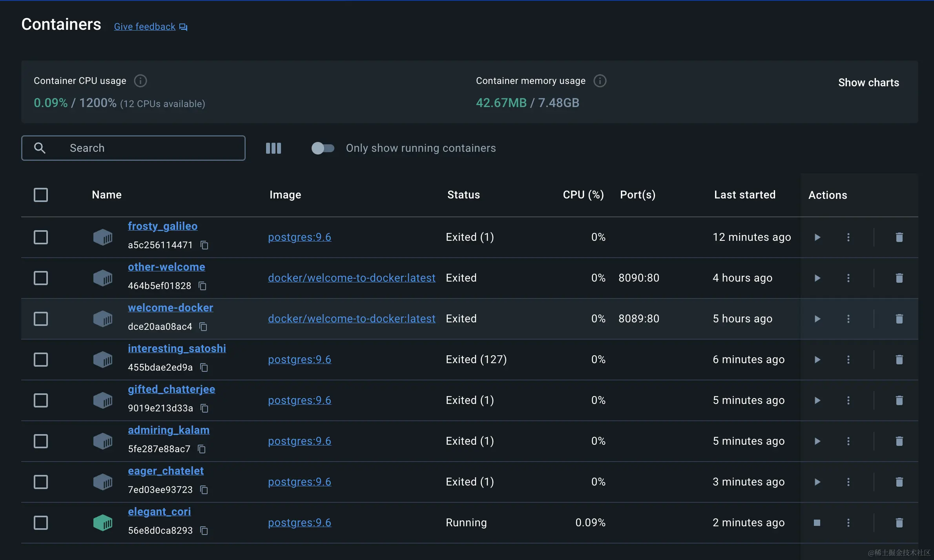Select all containers with header checkbox
This screenshot has width=934, height=560.
pyautogui.click(x=41, y=195)
